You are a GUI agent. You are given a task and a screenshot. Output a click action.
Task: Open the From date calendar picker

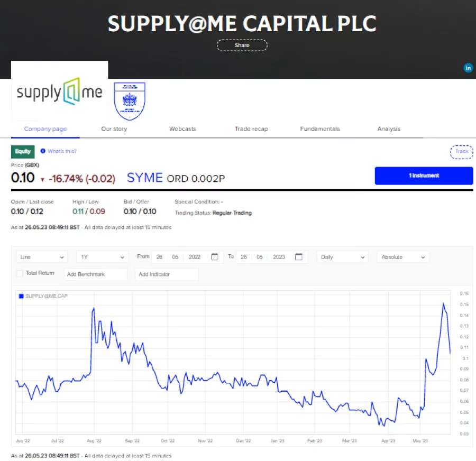(x=214, y=256)
